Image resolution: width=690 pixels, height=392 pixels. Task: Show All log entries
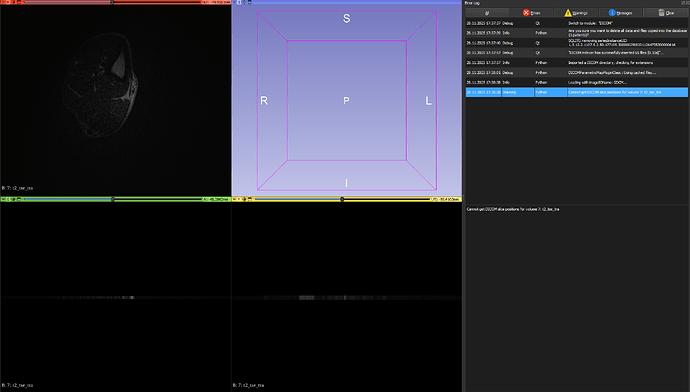487,13
